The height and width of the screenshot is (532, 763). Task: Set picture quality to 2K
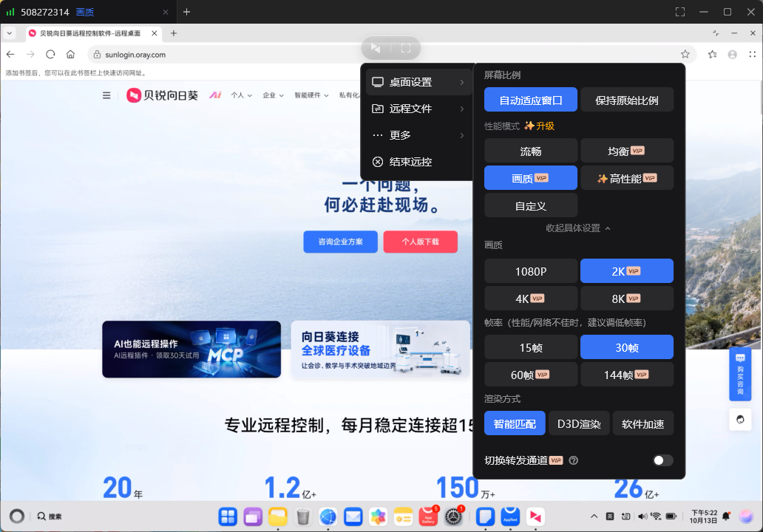point(627,271)
